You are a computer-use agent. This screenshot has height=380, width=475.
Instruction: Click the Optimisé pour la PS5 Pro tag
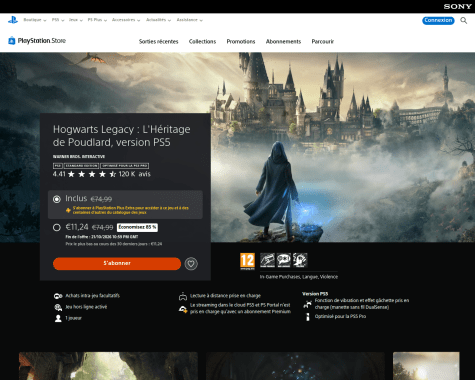pos(125,166)
